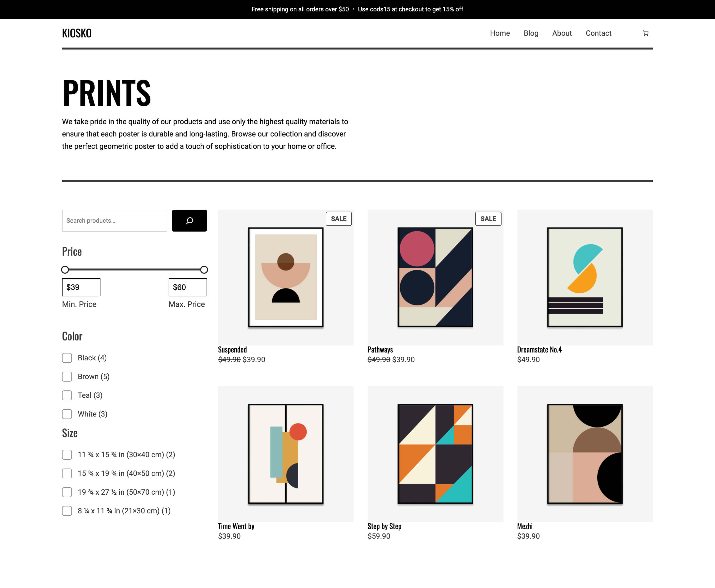Click the minimum price slider handle
The height and width of the screenshot is (588, 715).
tap(65, 269)
